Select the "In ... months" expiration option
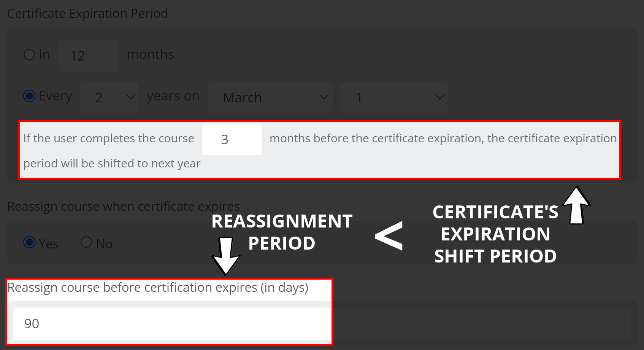Screen dimensions: 644x350 click(x=29, y=54)
